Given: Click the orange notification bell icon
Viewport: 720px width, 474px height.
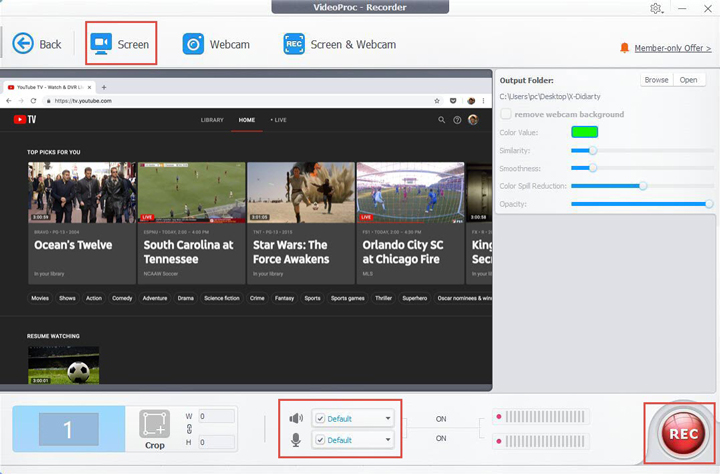Looking at the screenshot, I should (x=625, y=47).
